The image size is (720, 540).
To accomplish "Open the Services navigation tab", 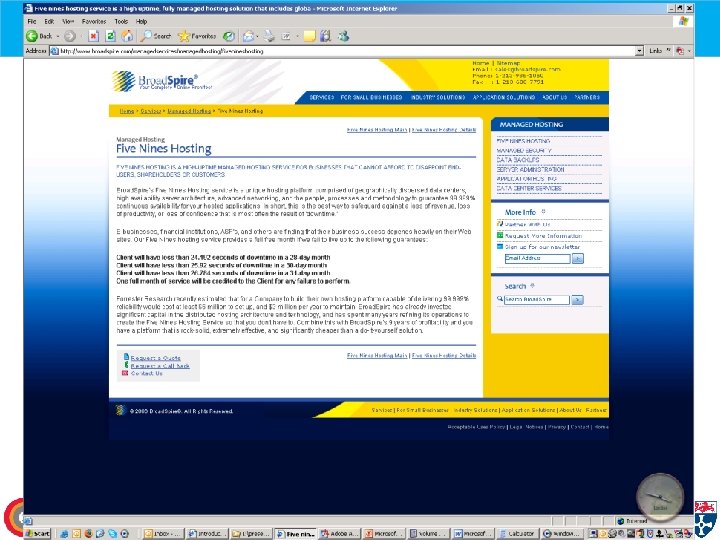I will click(321, 97).
